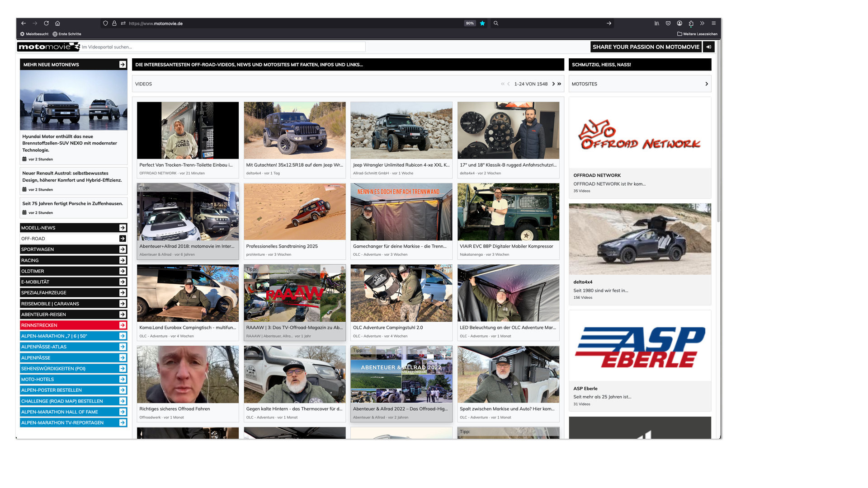Expand browser toolbar overflow chevrons
This screenshot has width=868, height=488.
(x=702, y=23)
